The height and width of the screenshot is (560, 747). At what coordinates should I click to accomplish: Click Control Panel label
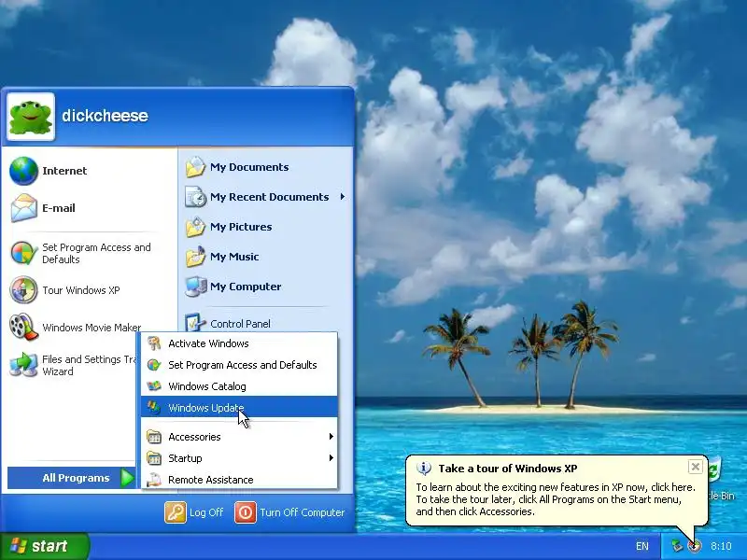point(240,324)
